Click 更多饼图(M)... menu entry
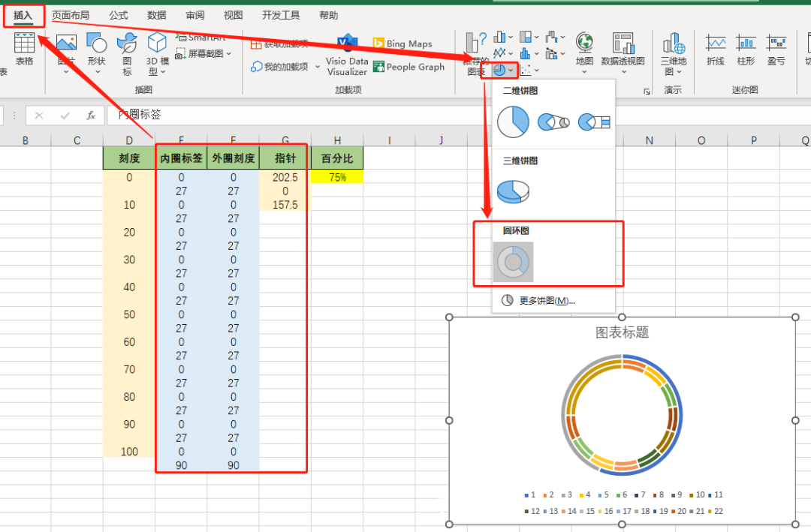The height and width of the screenshot is (532, 811). (546, 301)
